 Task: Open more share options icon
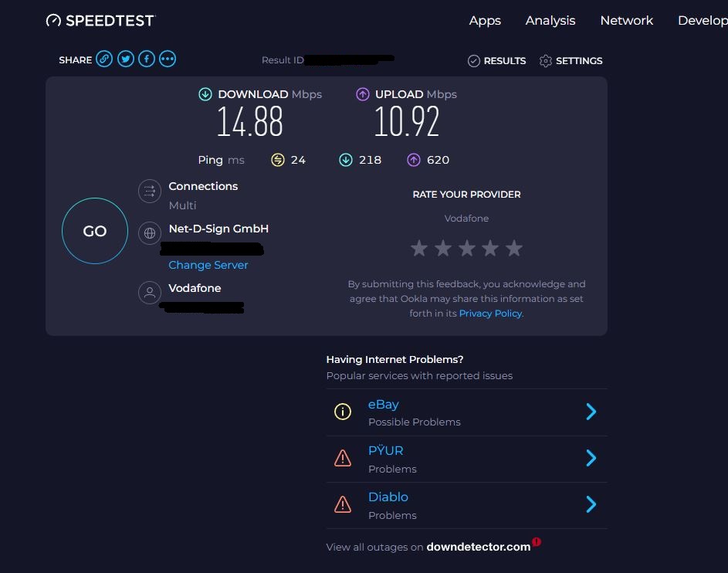coord(168,59)
